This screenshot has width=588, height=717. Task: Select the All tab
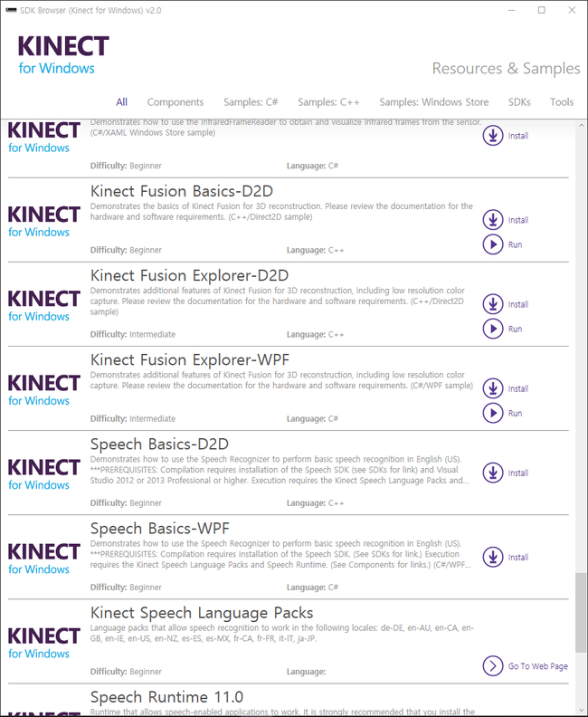pyautogui.click(x=121, y=102)
